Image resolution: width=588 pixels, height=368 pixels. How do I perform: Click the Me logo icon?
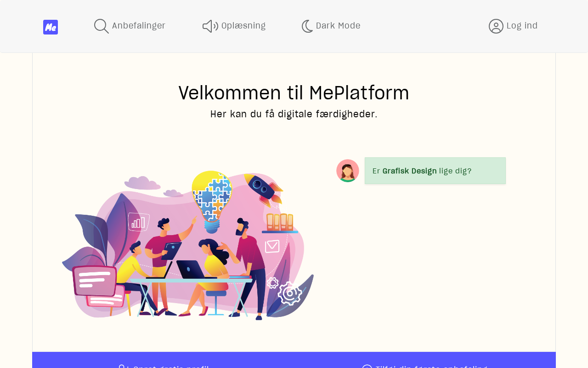pyautogui.click(x=51, y=27)
